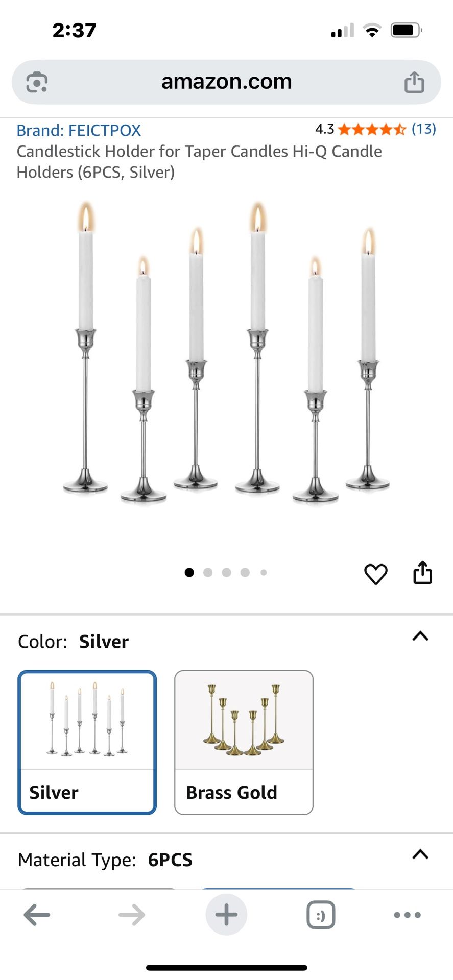Go forward using the forward arrow

[132, 915]
